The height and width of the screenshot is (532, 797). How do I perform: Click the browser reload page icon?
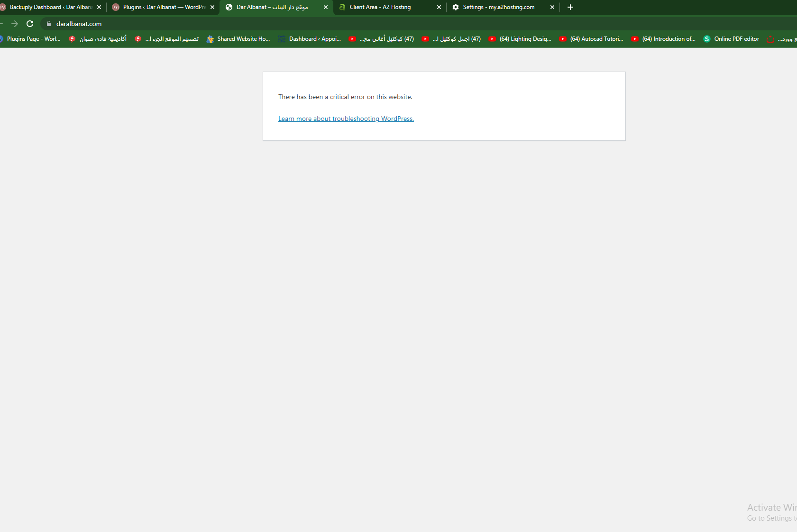30,24
